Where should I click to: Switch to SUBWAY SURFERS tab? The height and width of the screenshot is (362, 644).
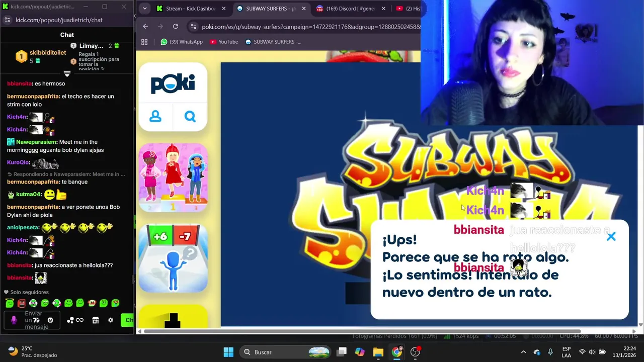pyautogui.click(x=272, y=9)
